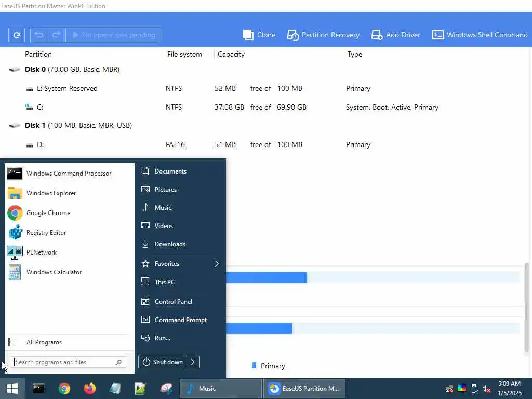Open the notepad-style taskbar icon
The image size is (532, 399).
pos(115,389)
